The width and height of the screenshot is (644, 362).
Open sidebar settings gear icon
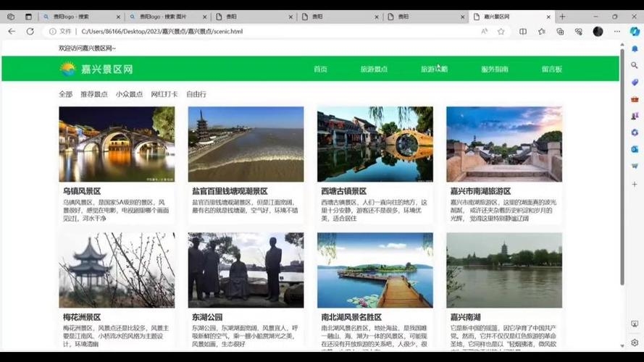click(635, 342)
